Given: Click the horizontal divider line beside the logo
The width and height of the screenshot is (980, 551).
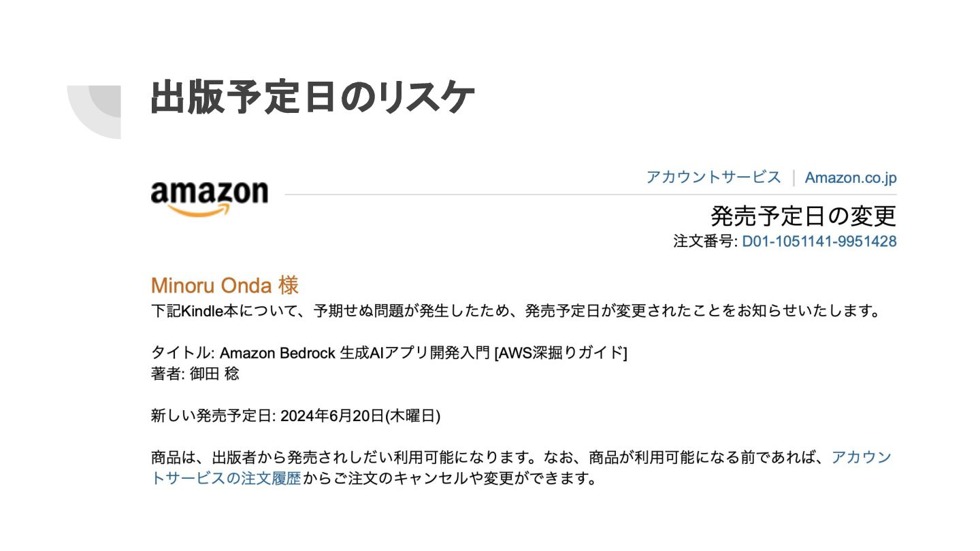Looking at the screenshot, I should point(591,195).
